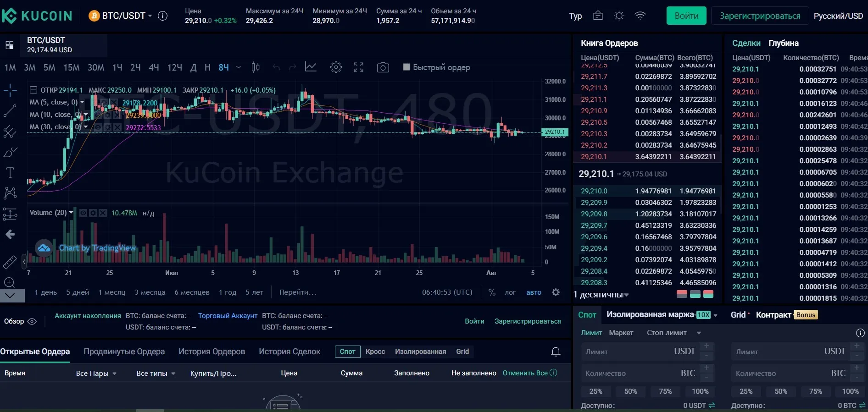Screen dimensions: 868x412
Task: Open the candlestick chart style selector
Action: pyautogui.click(x=256, y=67)
